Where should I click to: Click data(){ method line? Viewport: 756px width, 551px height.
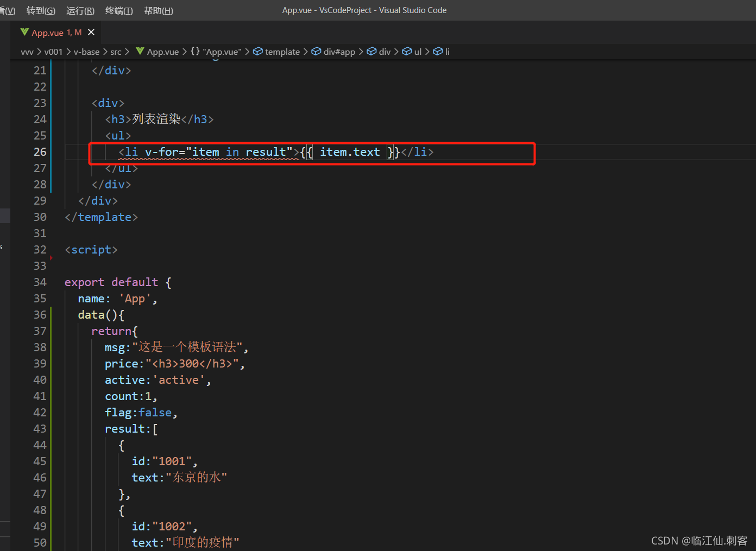[x=101, y=315]
